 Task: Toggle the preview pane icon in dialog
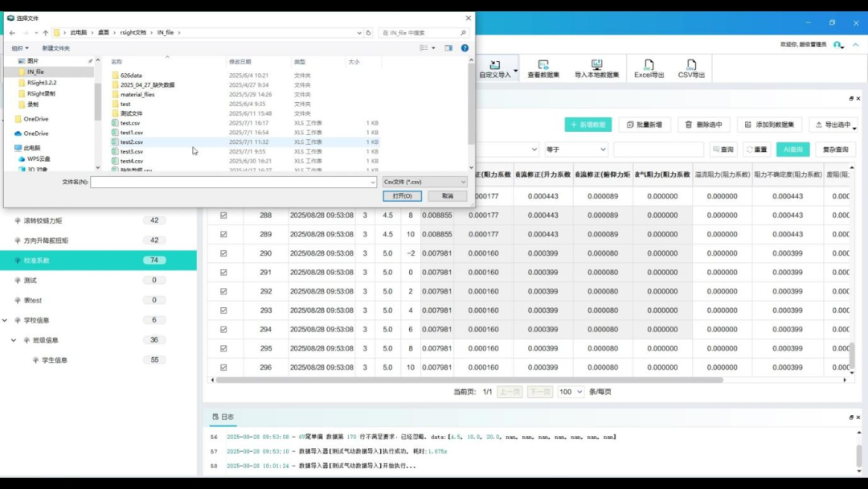coord(448,48)
